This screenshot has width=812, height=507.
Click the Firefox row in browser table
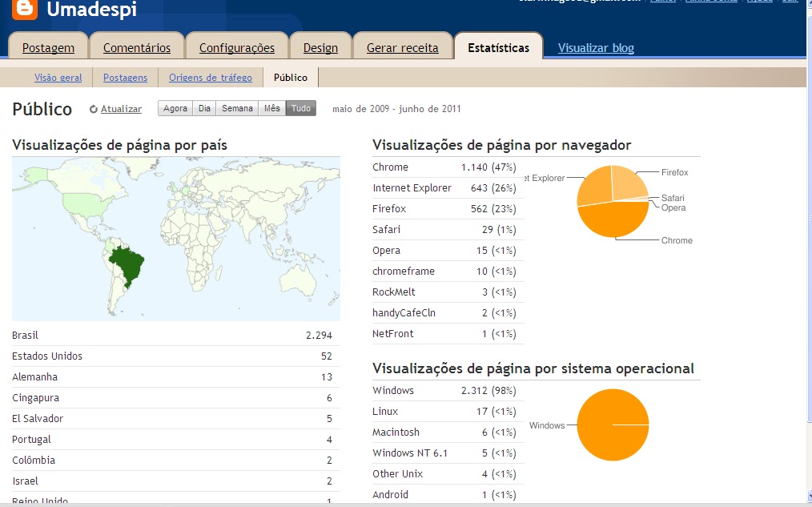coord(448,208)
